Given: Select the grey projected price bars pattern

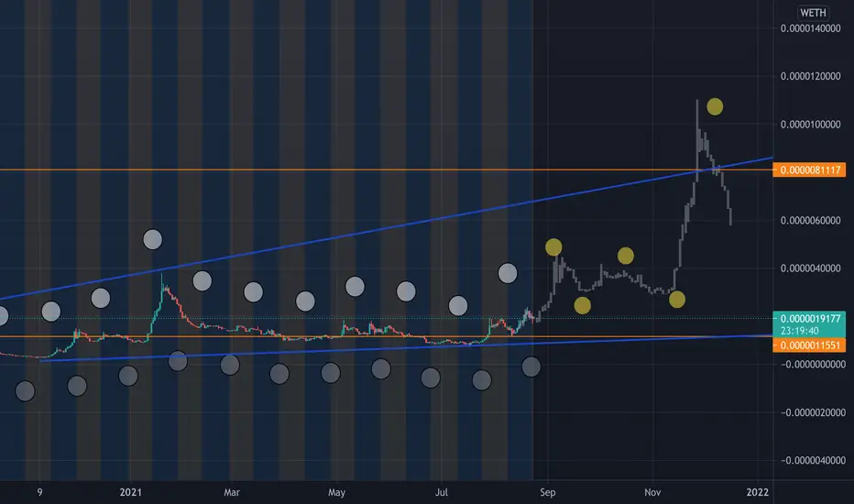Looking at the screenshot, I should [633, 211].
